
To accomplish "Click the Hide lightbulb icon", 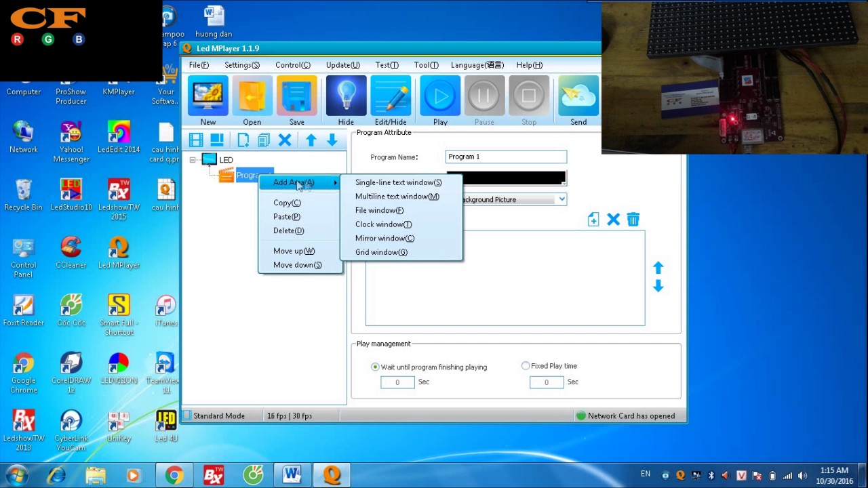I will click(x=346, y=96).
